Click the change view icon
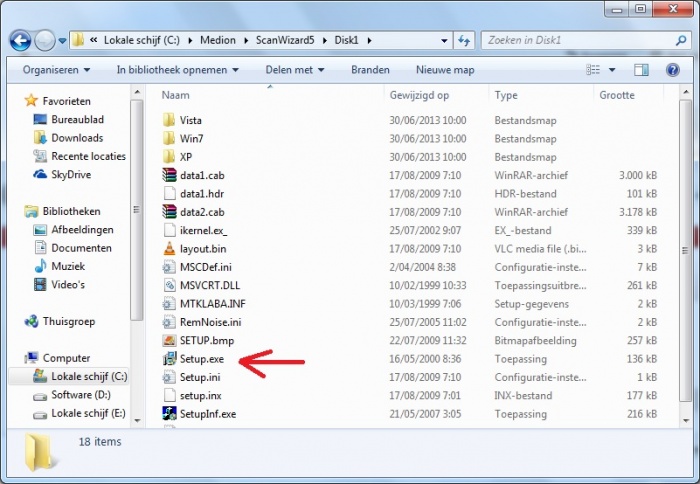This screenshot has height=484, width=700. pyautogui.click(x=593, y=70)
